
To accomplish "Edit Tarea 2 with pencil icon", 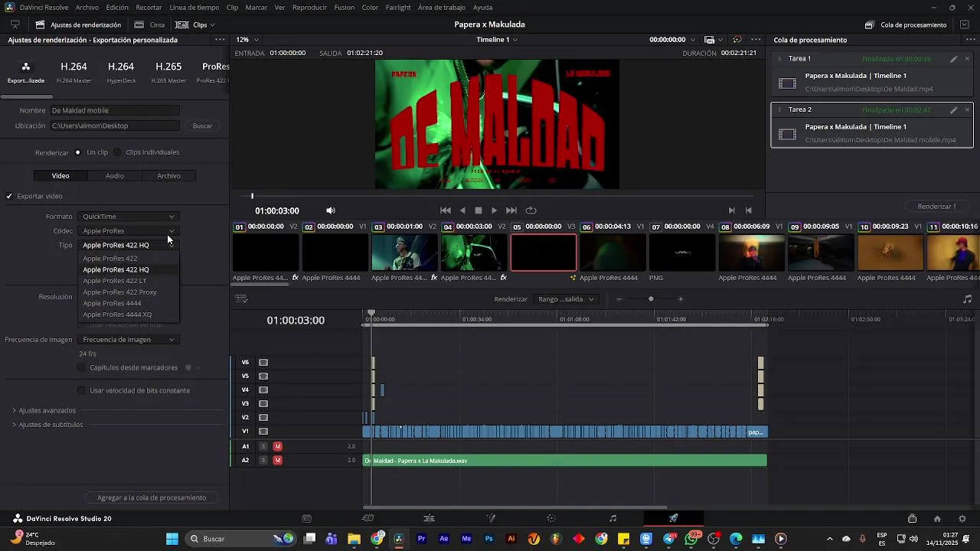I will (953, 109).
